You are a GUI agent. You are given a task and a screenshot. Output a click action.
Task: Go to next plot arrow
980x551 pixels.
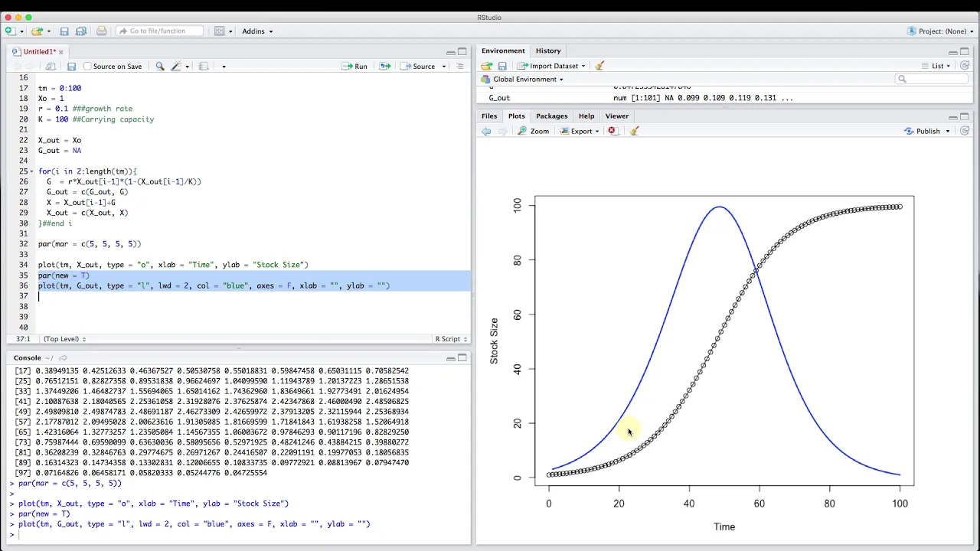(502, 132)
